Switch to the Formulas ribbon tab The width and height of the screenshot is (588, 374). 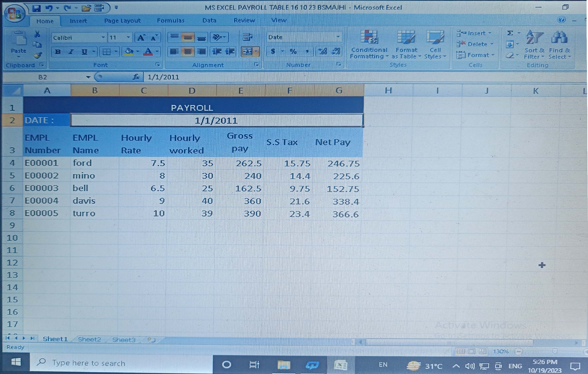tap(170, 21)
